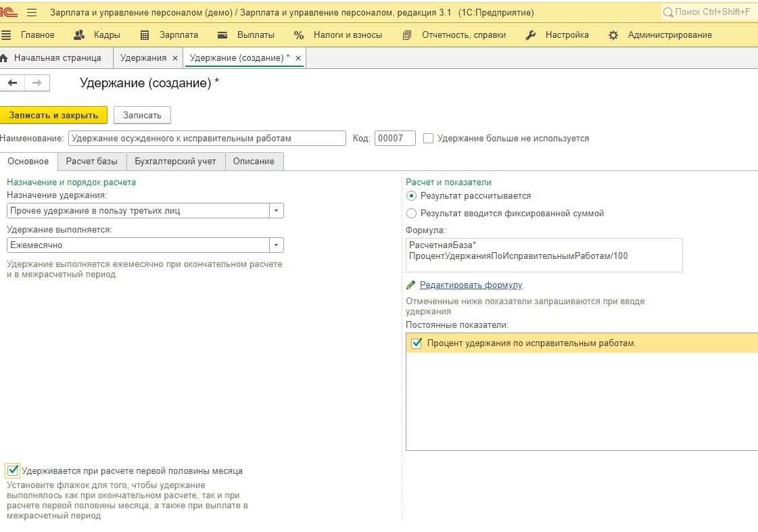This screenshot has width=758, height=532.
Task: Open the Кадры menu section
Action: coord(107,34)
